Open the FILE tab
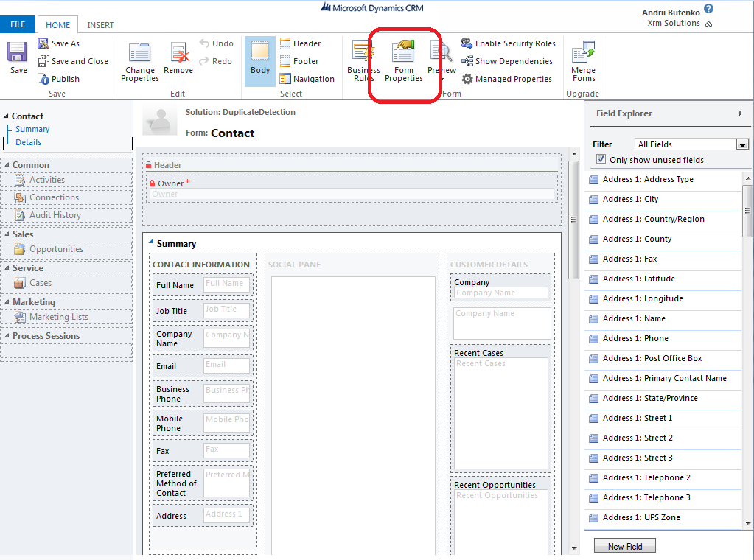 tap(18, 24)
